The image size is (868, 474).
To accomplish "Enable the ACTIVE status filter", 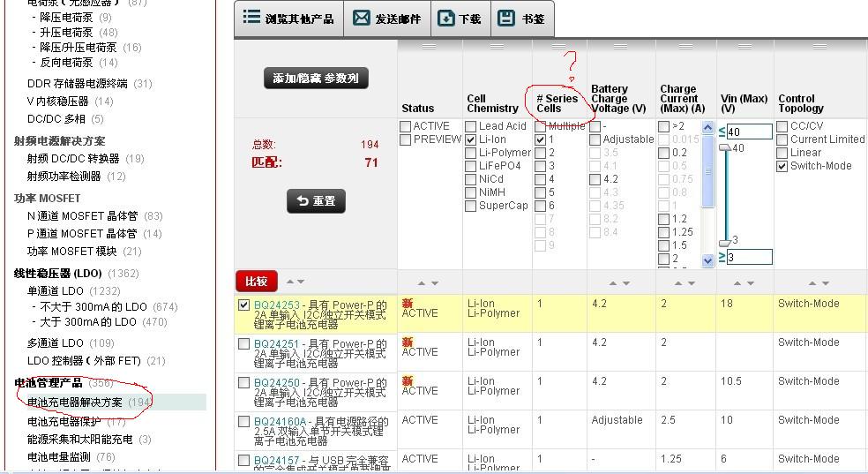I will [405, 126].
